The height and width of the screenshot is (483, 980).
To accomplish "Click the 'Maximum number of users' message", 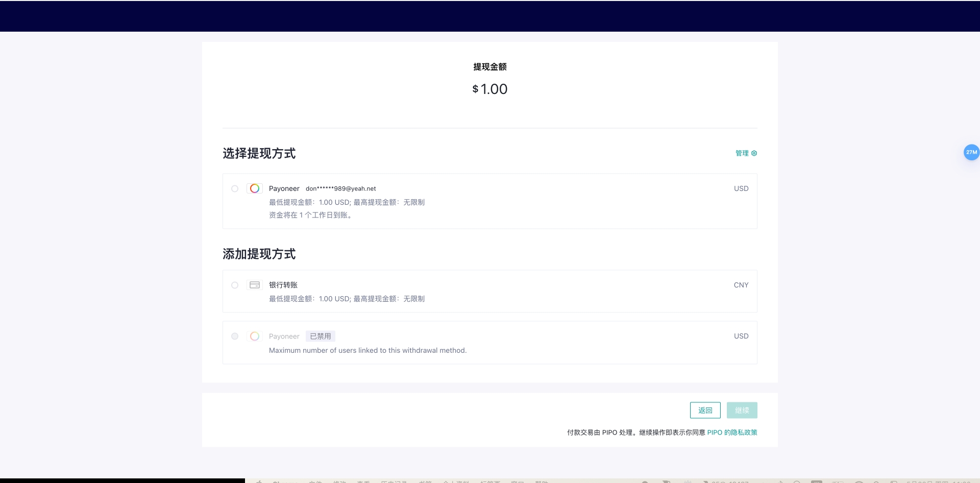I will (367, 350).
